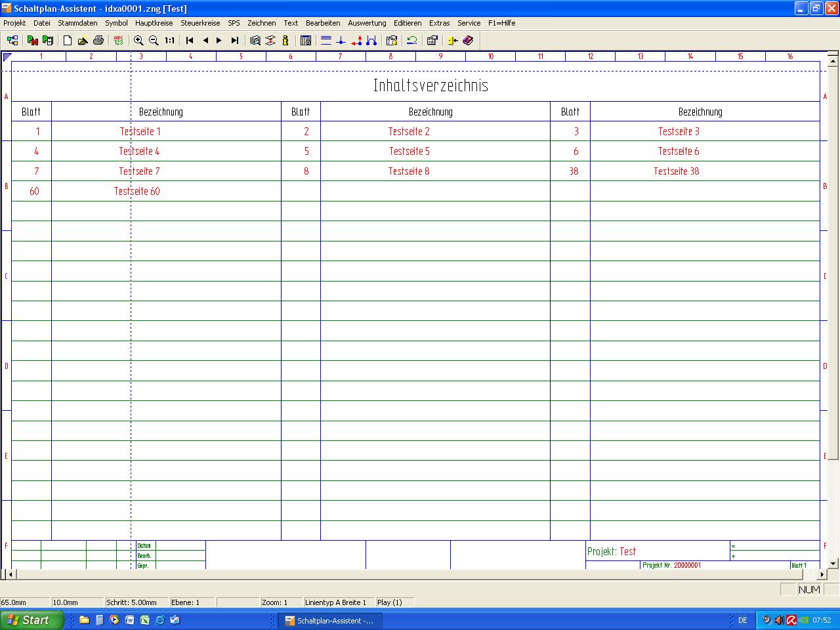The height and width of the screenshot is (630, 840).
Task: Open the Auswertung menu
Action: coord(367,23)
